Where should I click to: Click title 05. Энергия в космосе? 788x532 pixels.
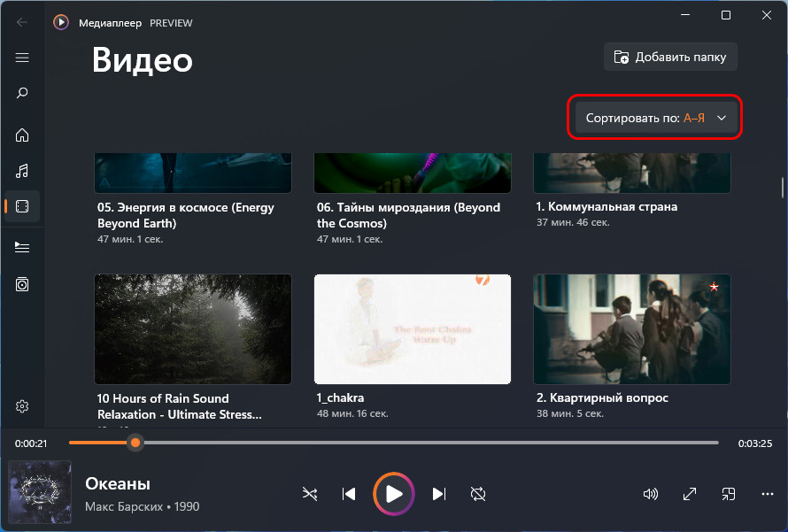click(x=185, y=215)
